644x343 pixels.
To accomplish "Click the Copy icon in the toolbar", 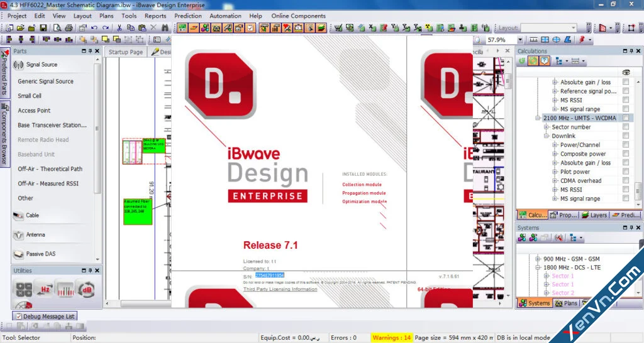I will click(131, 28).
